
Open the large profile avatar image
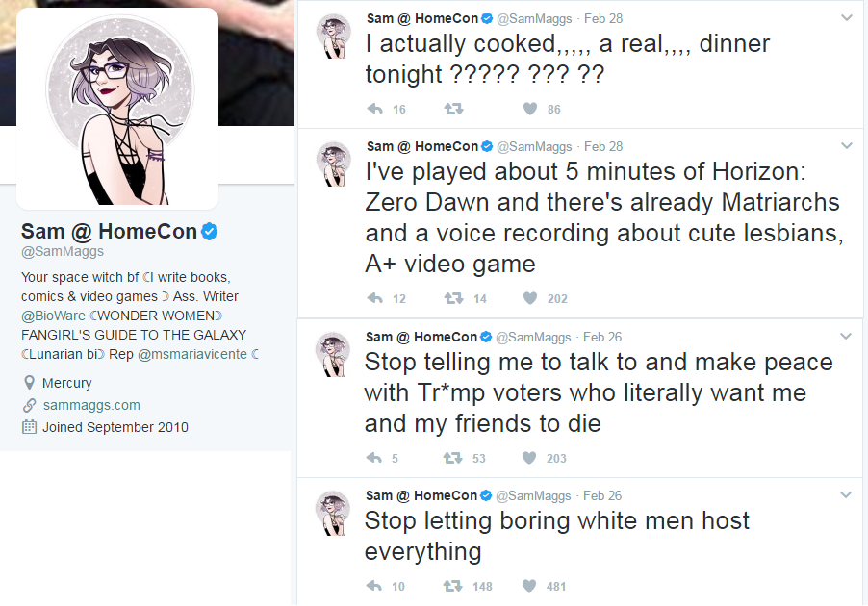point(117,109)
